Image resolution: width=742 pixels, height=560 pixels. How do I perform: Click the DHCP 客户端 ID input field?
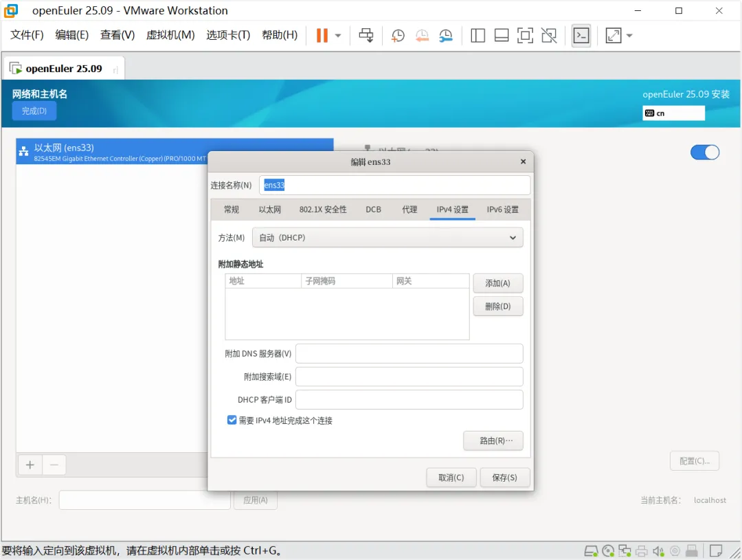pos(409,399)
